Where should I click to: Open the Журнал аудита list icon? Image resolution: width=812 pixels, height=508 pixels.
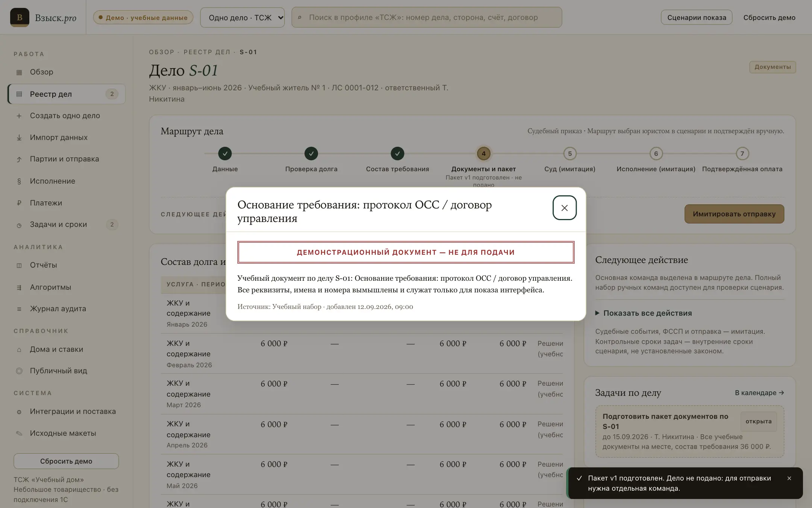tap(19, 309)
